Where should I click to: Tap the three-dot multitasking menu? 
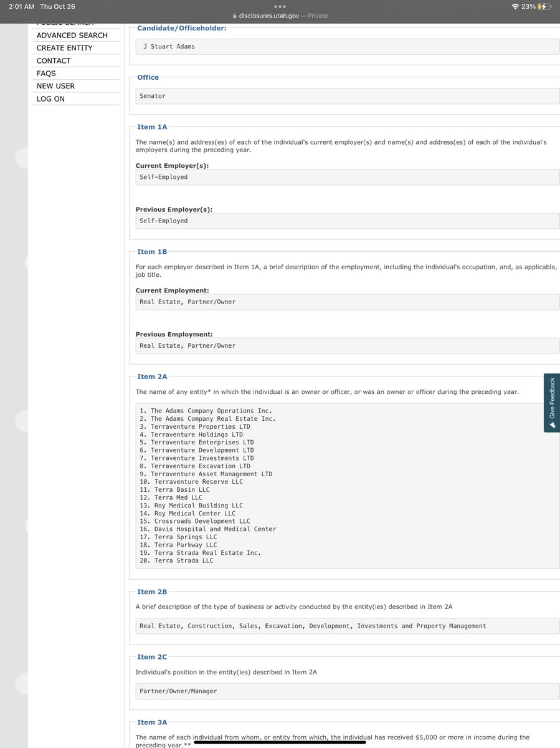280,7
